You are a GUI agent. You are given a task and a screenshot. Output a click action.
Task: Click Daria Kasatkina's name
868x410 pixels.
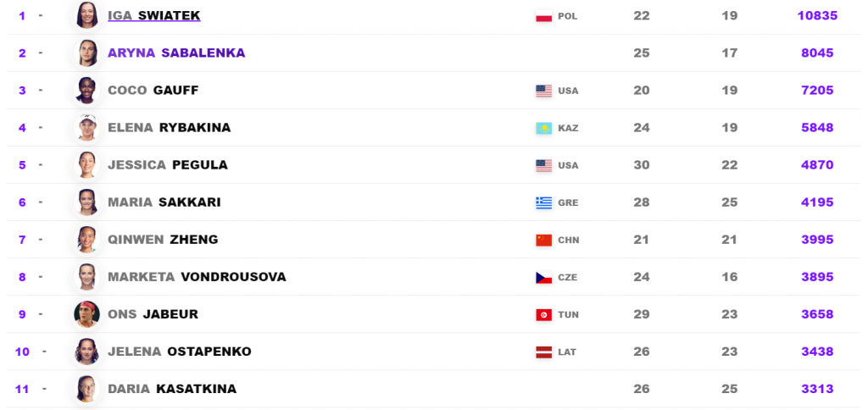[172, 389]
